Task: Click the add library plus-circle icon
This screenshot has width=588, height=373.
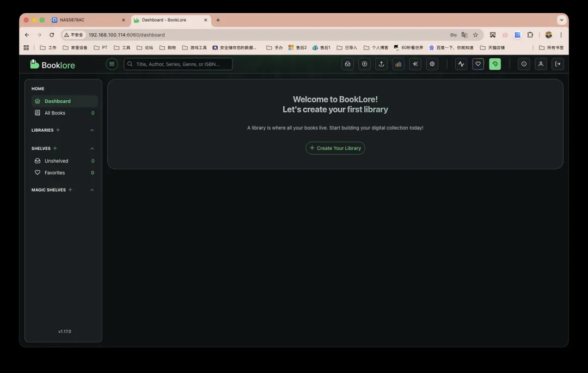Action: 364,64
